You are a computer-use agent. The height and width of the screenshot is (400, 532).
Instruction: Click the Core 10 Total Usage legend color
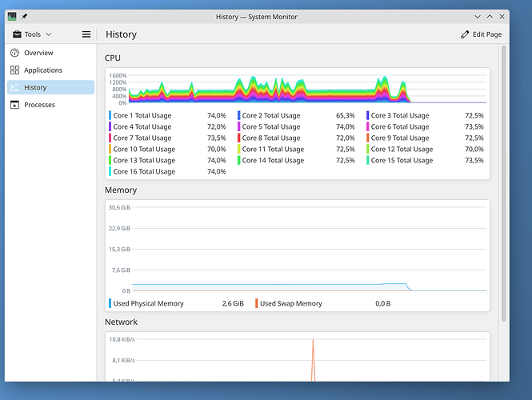point(110,149)
